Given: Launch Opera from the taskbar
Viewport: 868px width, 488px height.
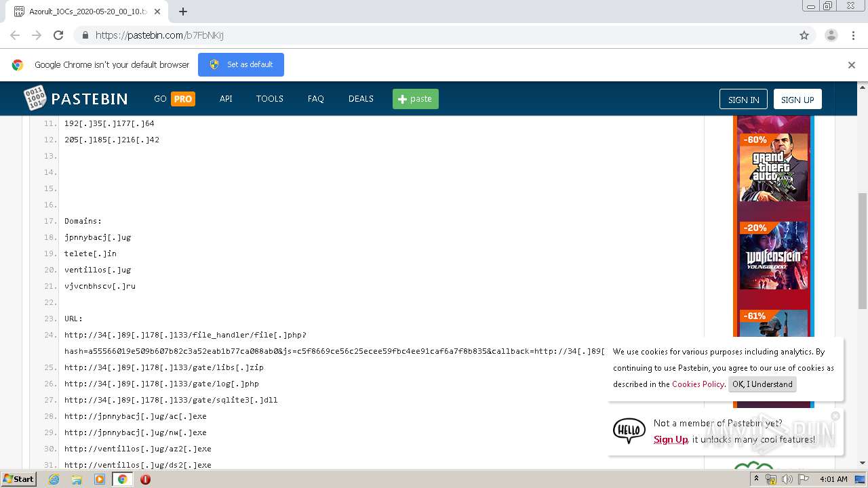Looking at the screenshot, I should [144, 479].
